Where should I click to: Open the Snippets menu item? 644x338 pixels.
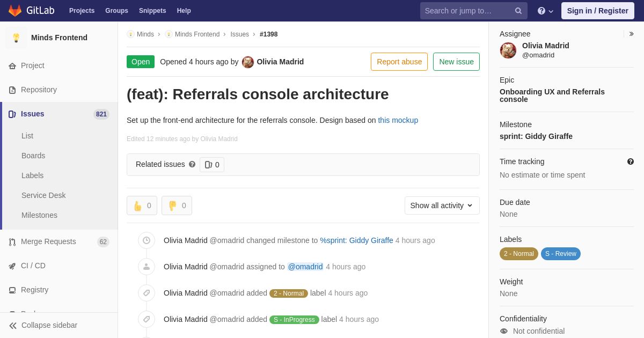(x=152, y=11)
